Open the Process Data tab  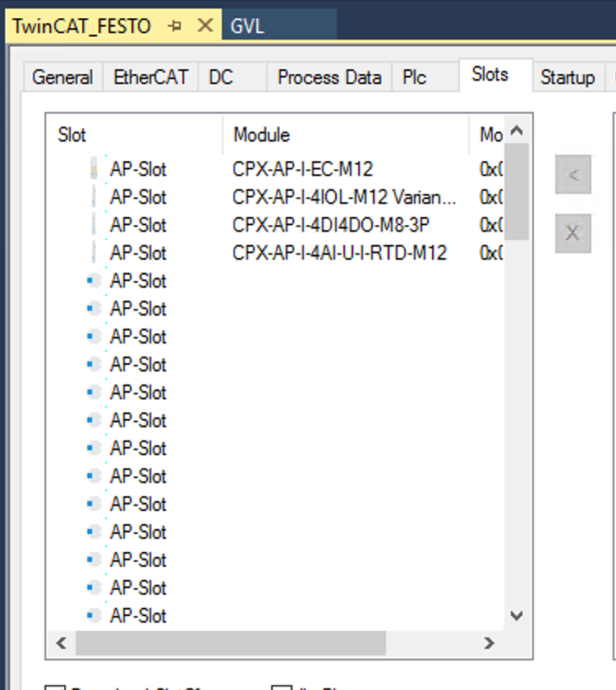point(329,77)
